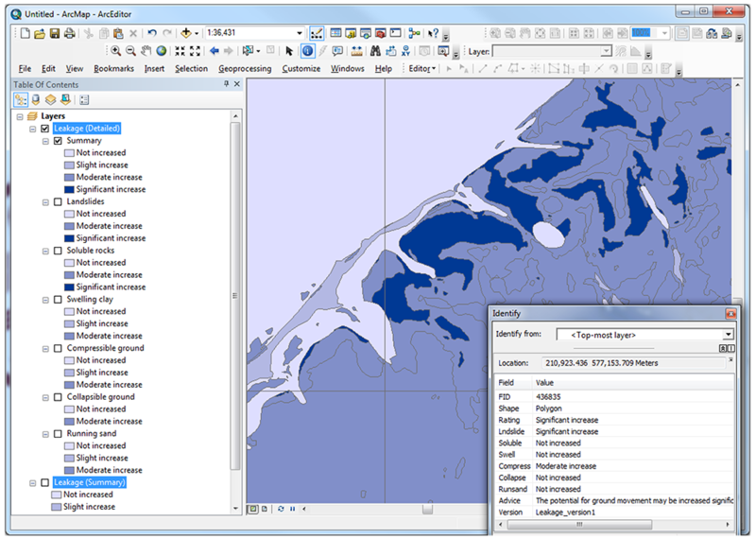Open the Bookmarks menu
Viewport: 756px width, 539px height.
pos(113,68)
